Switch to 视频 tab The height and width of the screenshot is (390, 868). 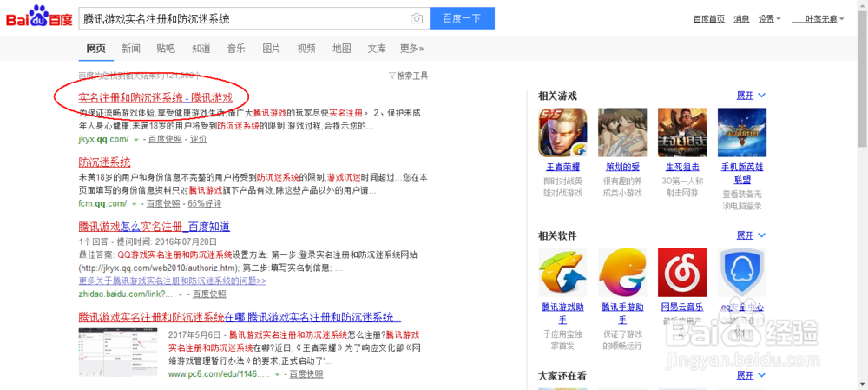click(306, 48)
